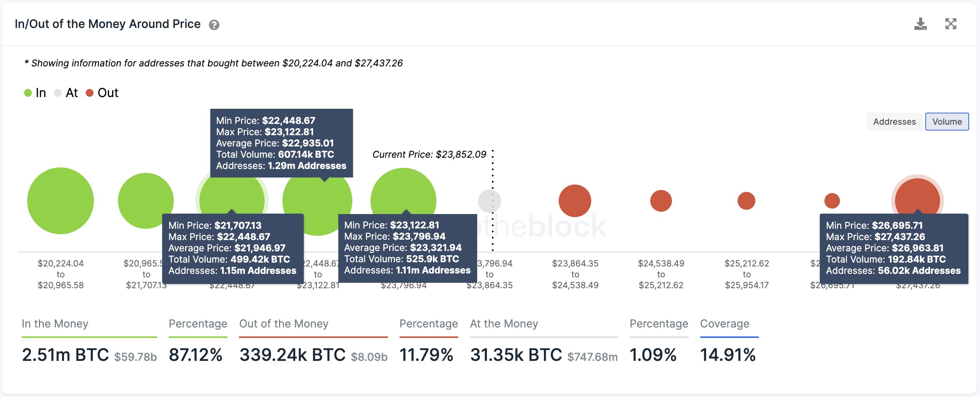Open the help question mark icon
The height and width of the screenshot is (397, 980).
point(214,25)
